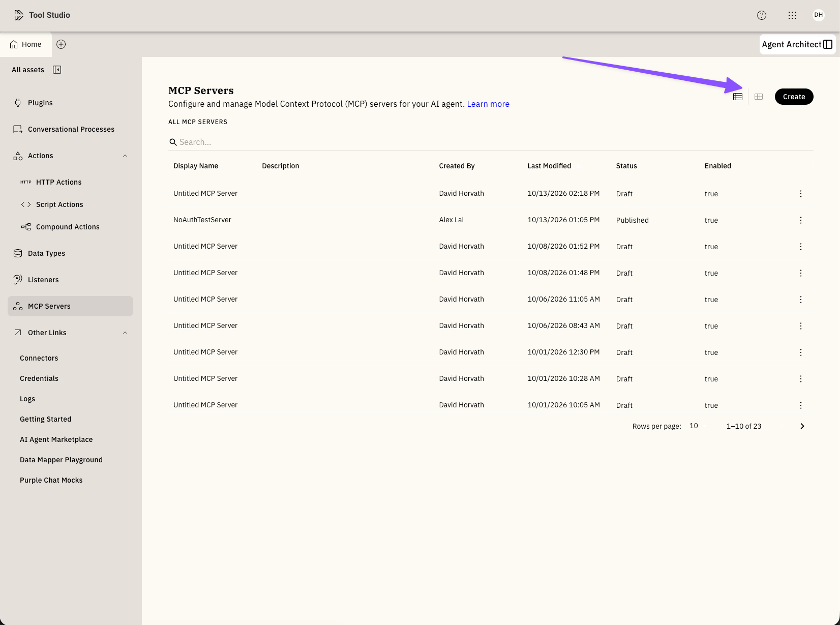Viewport: 840px width, 625px height.
Task: Open the apps grid launcher icon
Action: (792, 15)
